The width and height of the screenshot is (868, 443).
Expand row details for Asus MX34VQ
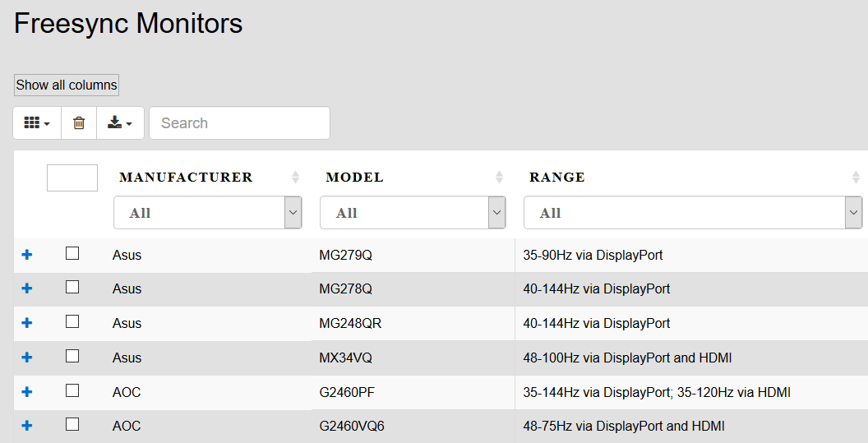click(26, 358)
